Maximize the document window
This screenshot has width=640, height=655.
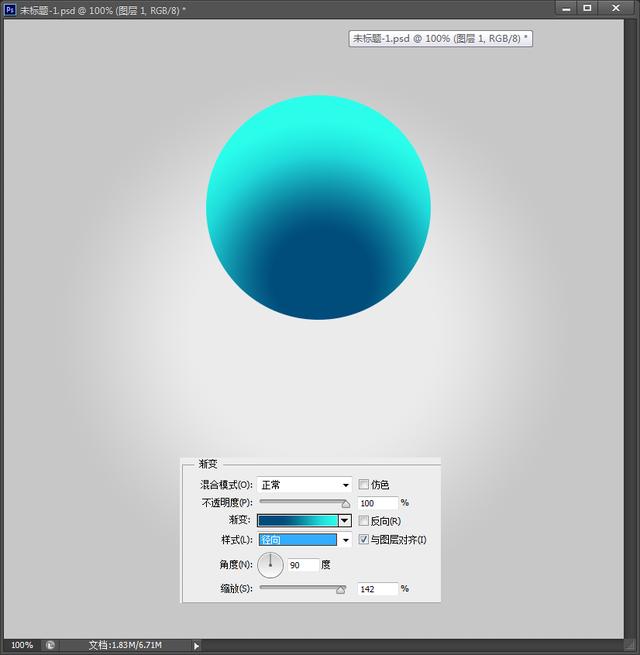587,8
